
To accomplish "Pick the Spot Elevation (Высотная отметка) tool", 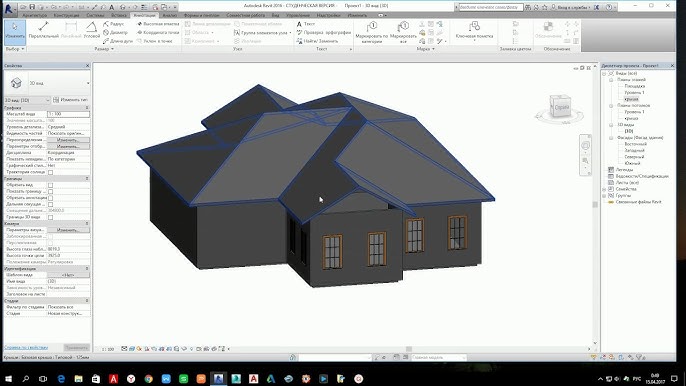I will pyautogui.click(x=158, y=24).
